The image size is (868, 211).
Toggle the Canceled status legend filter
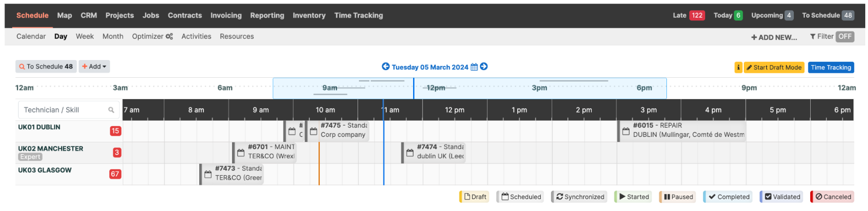[x=833, y=197]
